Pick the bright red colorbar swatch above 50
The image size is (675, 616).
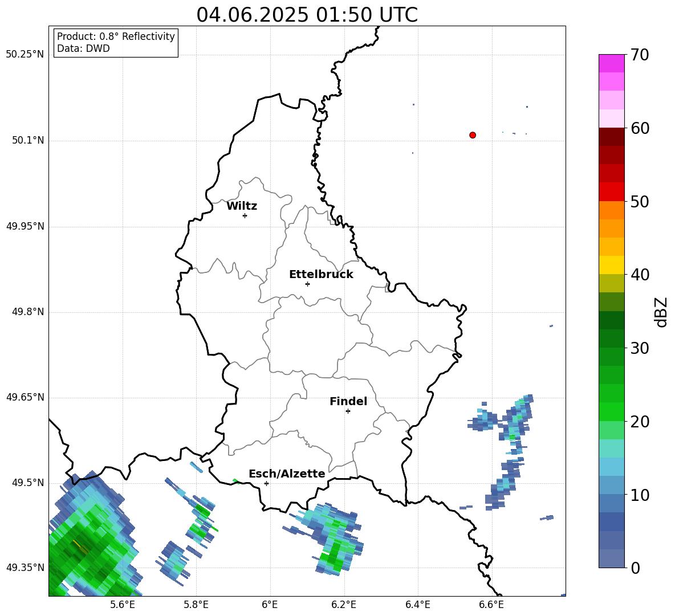(611, 192)
